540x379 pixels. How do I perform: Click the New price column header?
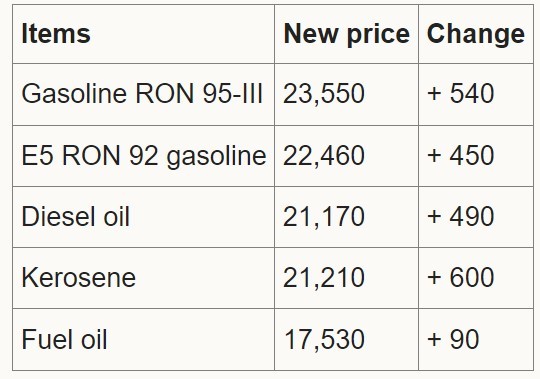pyautogui.click(x=346, y=34)
